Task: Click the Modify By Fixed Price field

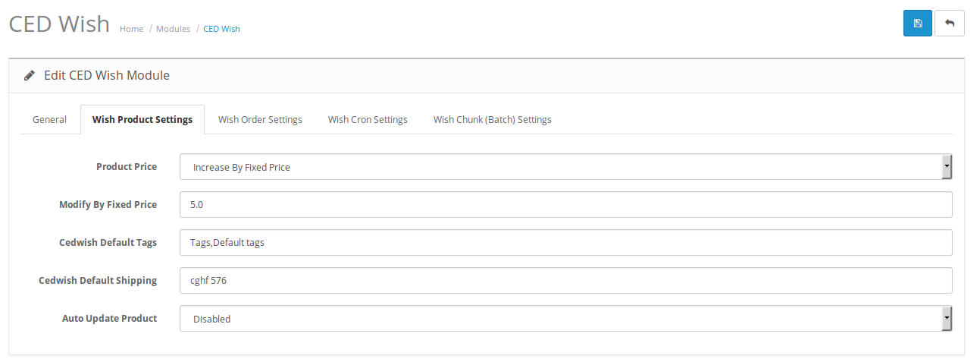Action: (x=565, y=205)
